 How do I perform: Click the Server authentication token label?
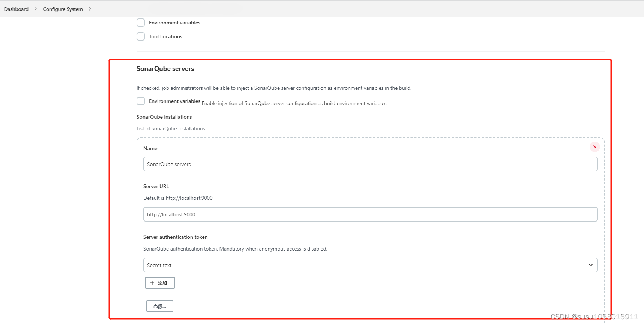(175, 237)
